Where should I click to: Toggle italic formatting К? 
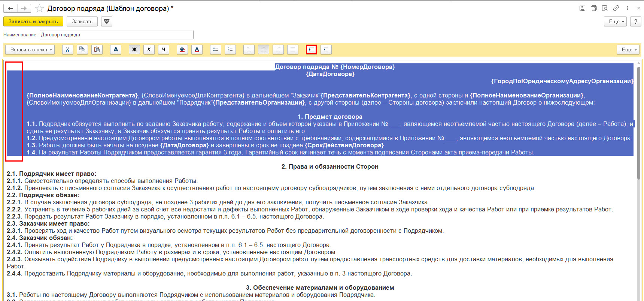[149, 49]
